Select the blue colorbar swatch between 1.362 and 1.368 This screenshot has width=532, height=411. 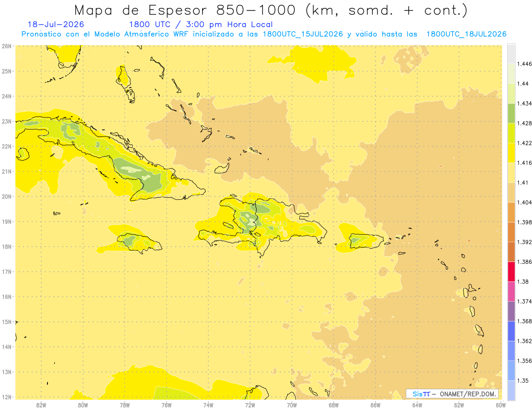pos(512,331)
